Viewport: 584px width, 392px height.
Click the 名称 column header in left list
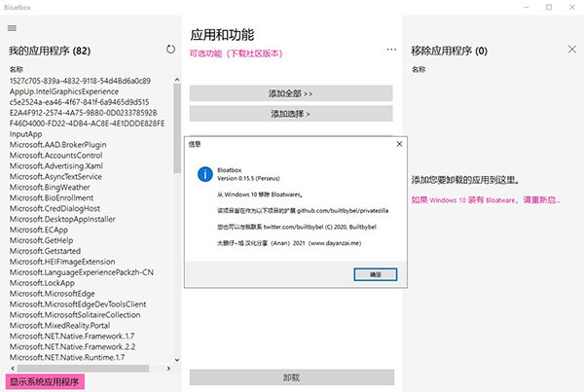click(x=18, y=69)
